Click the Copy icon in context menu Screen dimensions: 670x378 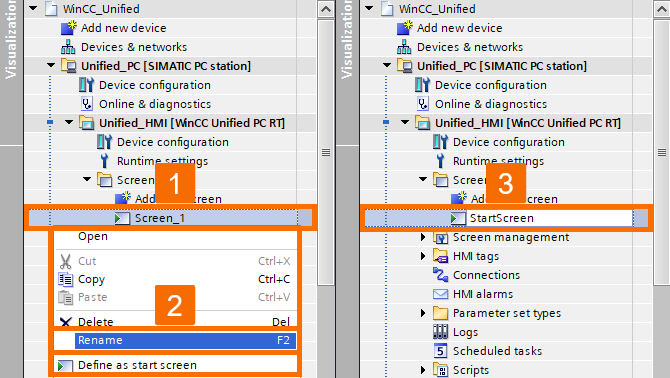pos(65,279)
